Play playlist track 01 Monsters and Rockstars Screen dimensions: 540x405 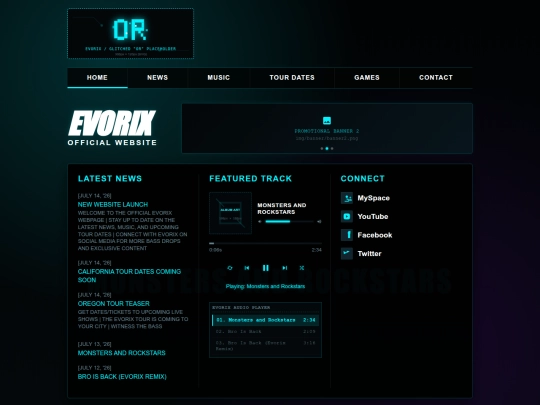[x=265, y=320]
